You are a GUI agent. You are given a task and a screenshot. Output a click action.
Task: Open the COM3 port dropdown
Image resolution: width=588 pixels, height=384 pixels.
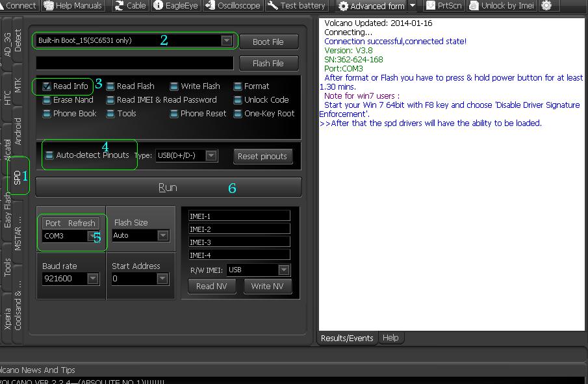71,236
